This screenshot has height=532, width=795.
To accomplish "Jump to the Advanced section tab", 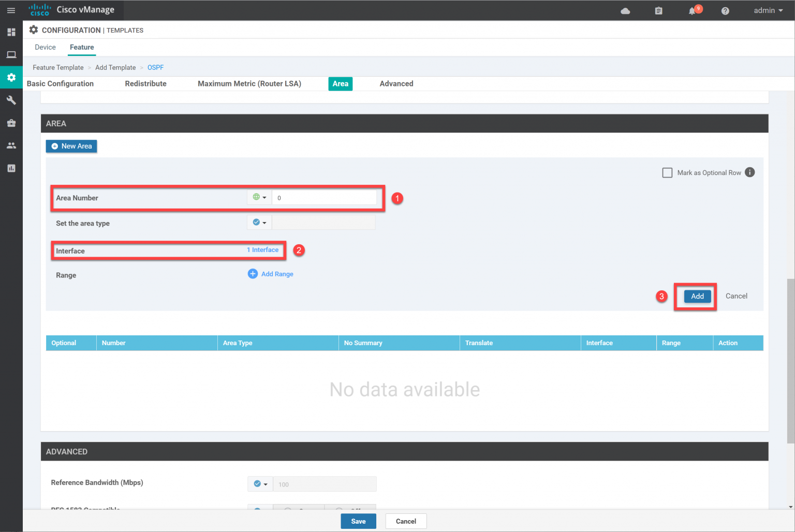I will (x=396, y=83).
